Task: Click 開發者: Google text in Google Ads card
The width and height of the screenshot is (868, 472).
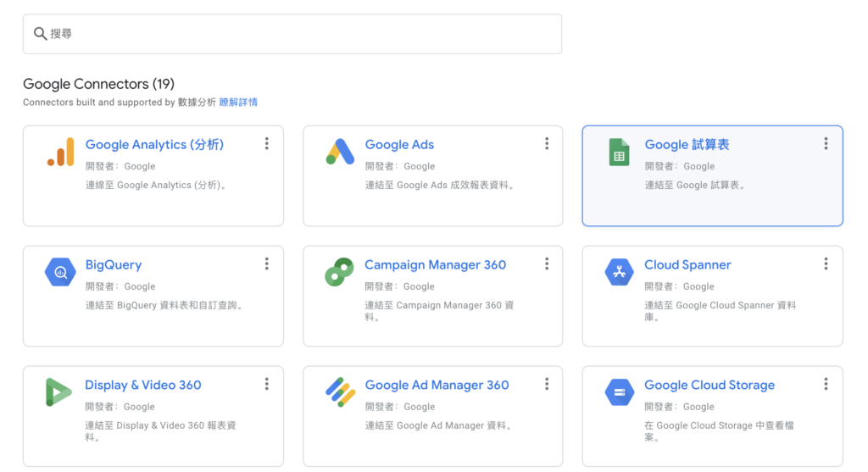Action: 400,167
